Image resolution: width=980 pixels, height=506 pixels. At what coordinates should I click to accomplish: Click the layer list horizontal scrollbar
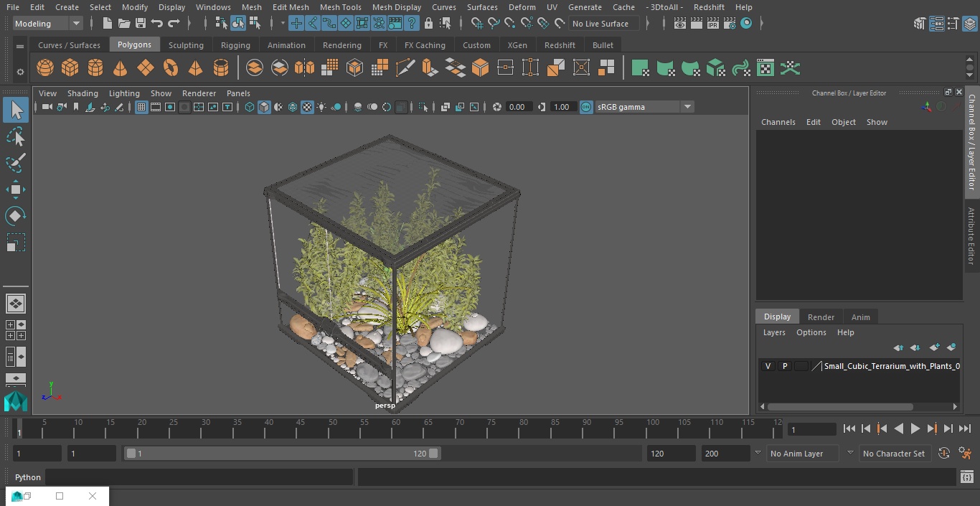click(840, 407)
